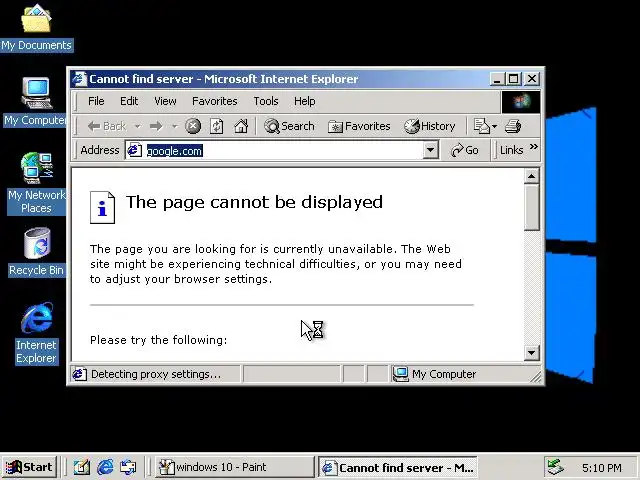This screenshot has width=640, height=480.
Task: Open the Edit menu
Action: tap(129, 101)
